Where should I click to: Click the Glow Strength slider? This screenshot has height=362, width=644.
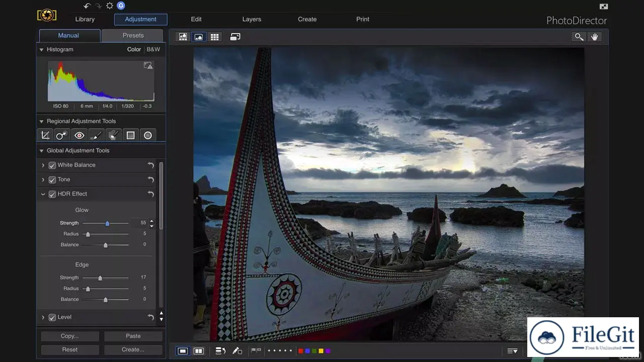click(x=106, y=223)
